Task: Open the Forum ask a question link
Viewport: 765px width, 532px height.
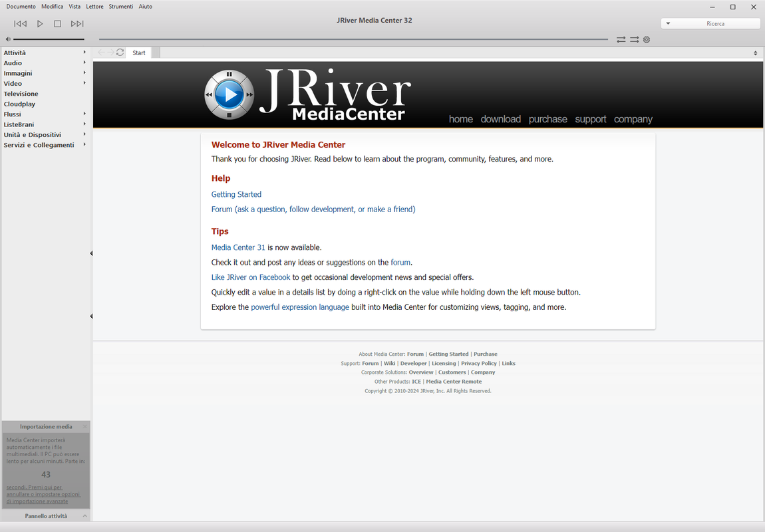Action: (x=313, y=209)
